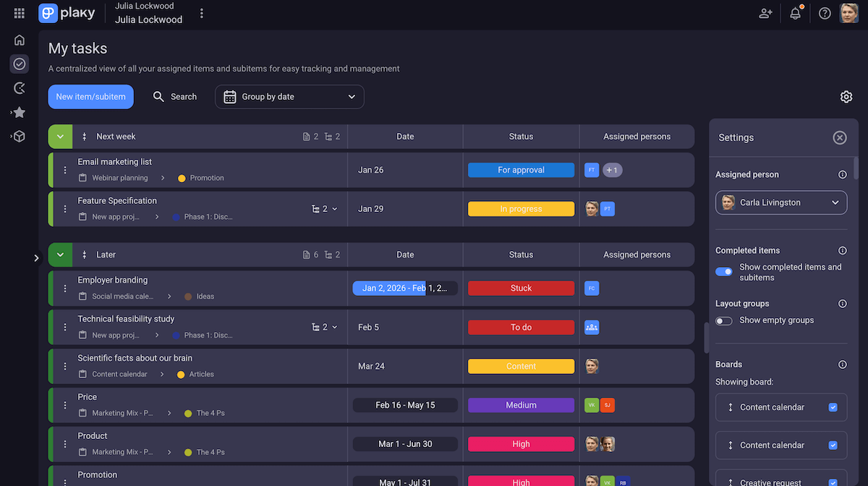The height and width of the screenshot is (486, 868).
Task: Open the apps grid icon top left
Action: tap(20, 13)
